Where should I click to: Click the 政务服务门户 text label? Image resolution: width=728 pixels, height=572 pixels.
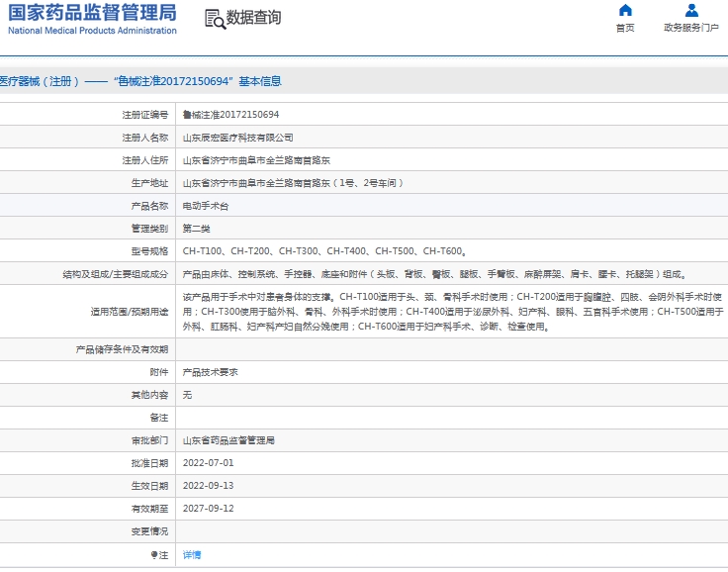pyautogui.click(x=691, y=28)
